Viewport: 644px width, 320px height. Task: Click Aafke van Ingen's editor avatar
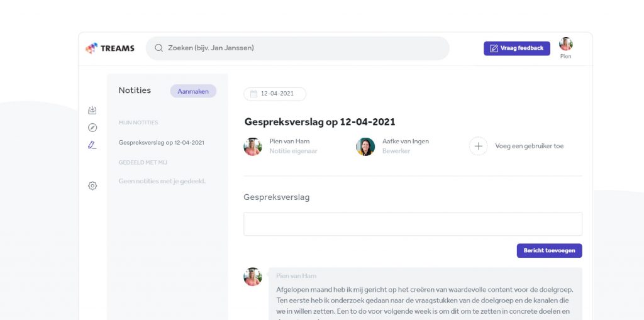coord(365,146)
